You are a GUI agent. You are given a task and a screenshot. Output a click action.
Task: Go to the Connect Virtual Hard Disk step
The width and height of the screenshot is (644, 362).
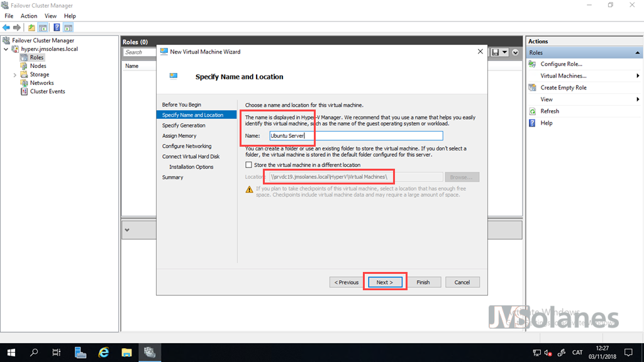[191, 157]
